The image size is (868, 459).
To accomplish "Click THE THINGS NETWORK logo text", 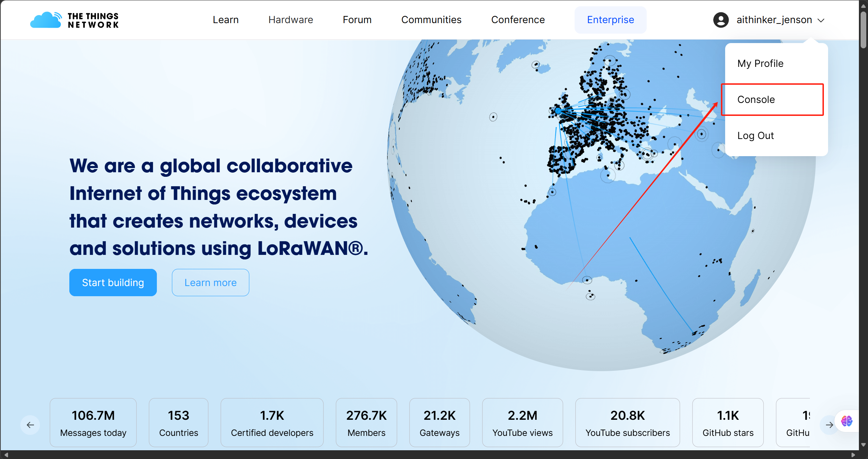I will (93, 20).
